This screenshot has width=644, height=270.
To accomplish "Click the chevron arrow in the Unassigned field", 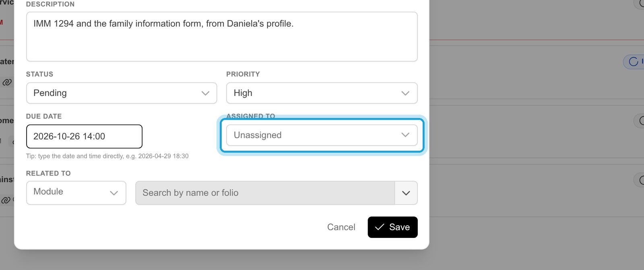I will [x=405, y=135].
